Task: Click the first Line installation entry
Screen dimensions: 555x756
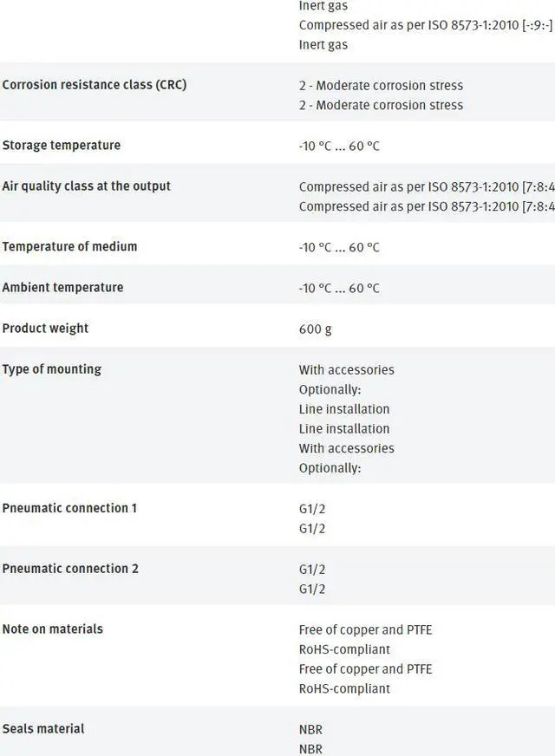Action: click(344, 409)
